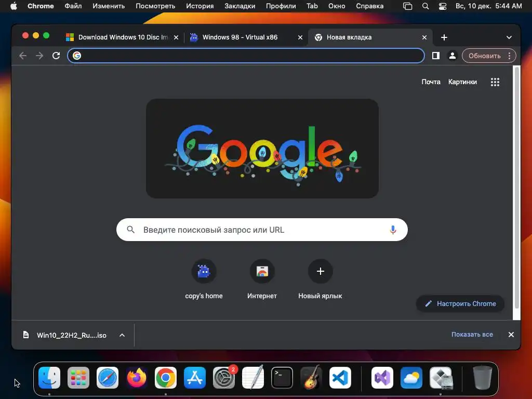Close the Windows 98 tab

click(300, 37)
